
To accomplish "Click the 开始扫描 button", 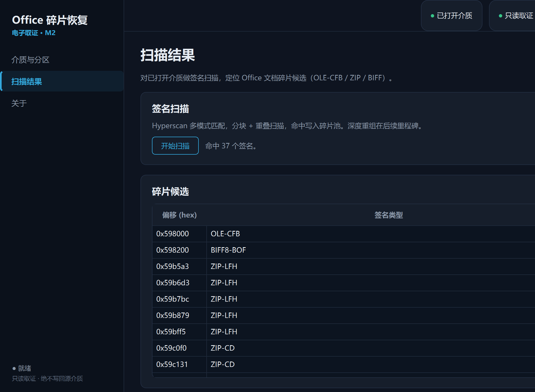I will (x=175, y=146).
